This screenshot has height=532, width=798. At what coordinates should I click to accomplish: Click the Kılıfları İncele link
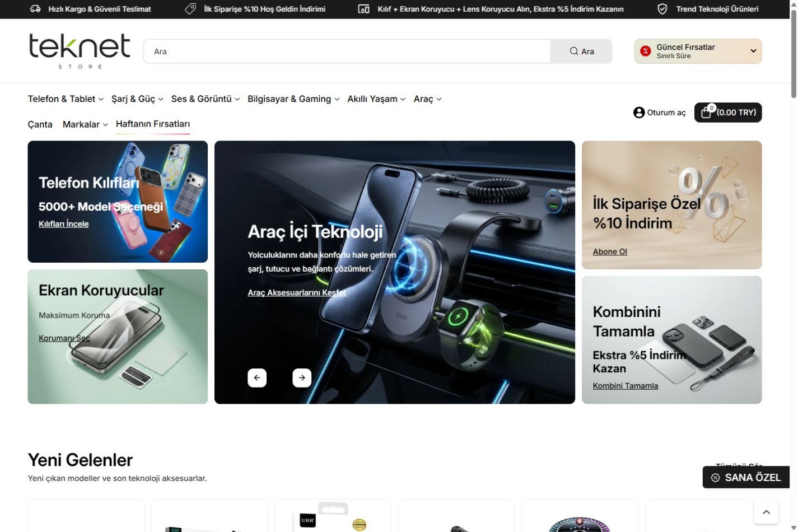(63, 224)
